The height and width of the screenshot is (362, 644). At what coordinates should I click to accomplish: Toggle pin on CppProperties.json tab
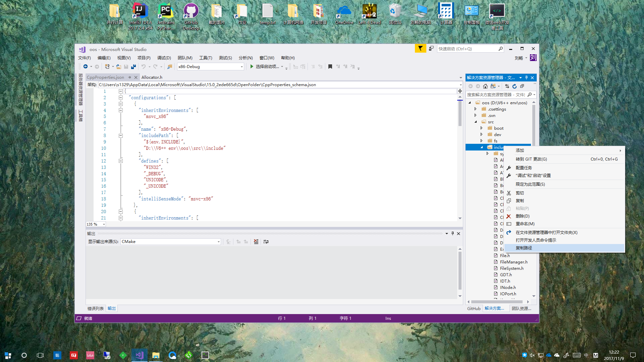coord(130,77)
